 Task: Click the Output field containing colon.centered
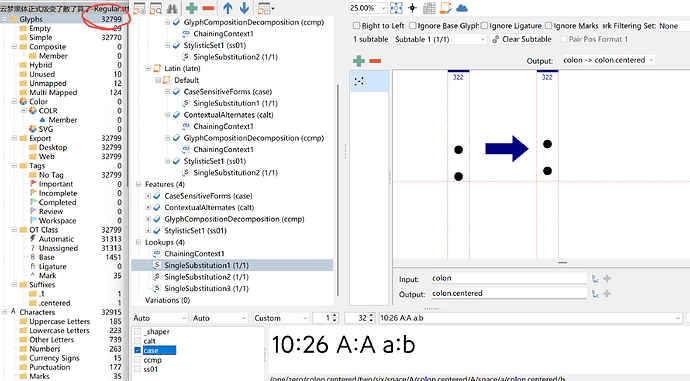coord(509,293)
